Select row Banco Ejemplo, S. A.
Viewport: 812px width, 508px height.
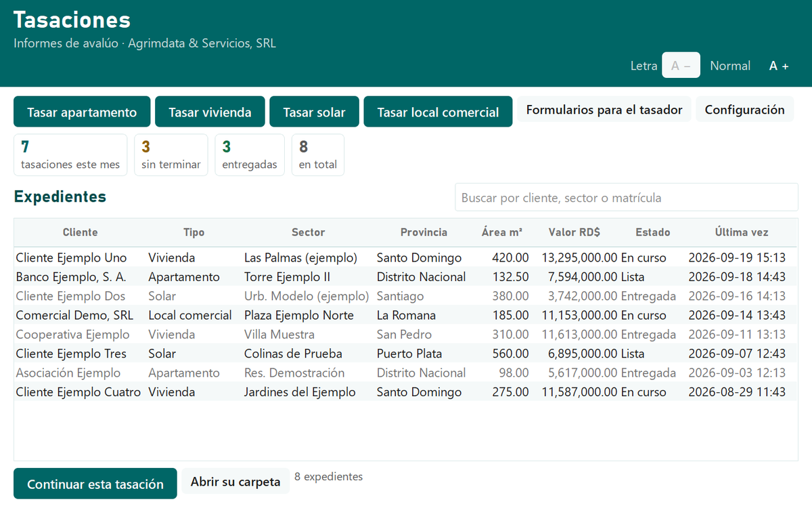pyautogui.click(x=406, y=276)
